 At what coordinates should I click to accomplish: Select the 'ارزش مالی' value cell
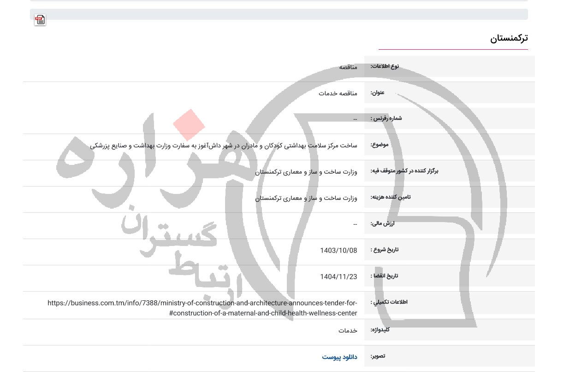click(355, 224)
